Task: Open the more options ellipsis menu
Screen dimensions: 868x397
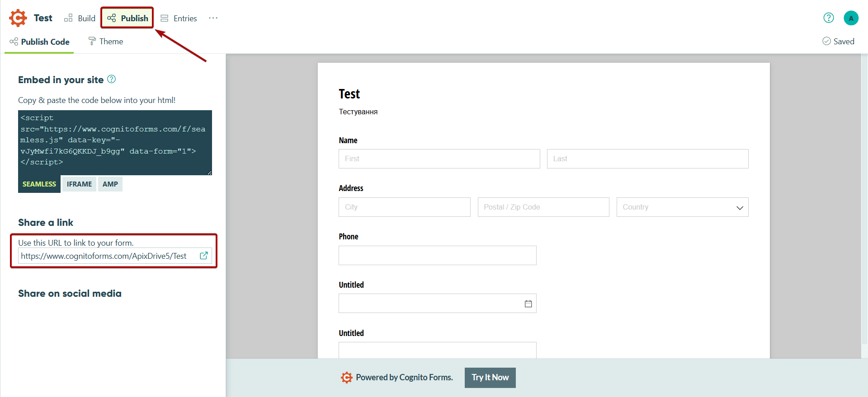Action: (213, 18)
